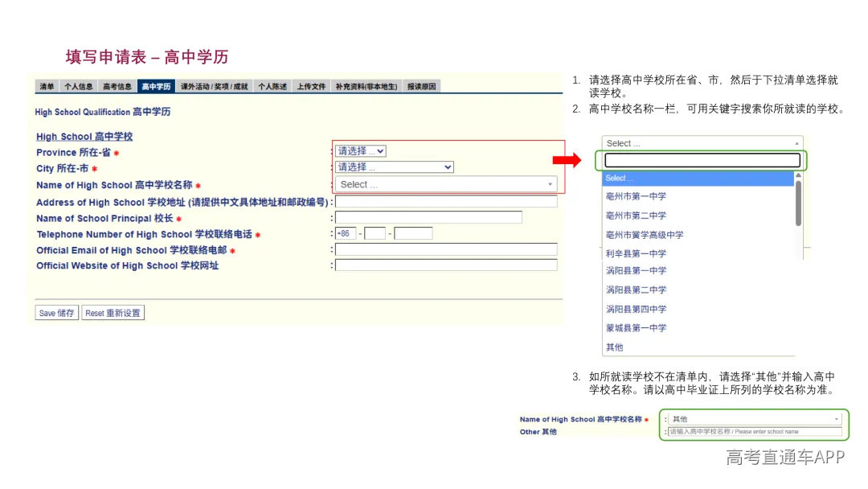Expand the Name of High School select box
This screenshot has height=489, width=868.
pyautogui.click(x=446, y=184)
